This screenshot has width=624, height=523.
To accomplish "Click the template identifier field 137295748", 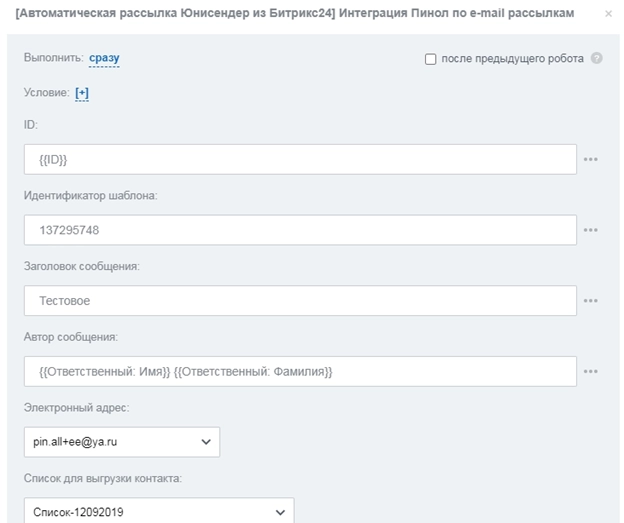I will 300,230.
